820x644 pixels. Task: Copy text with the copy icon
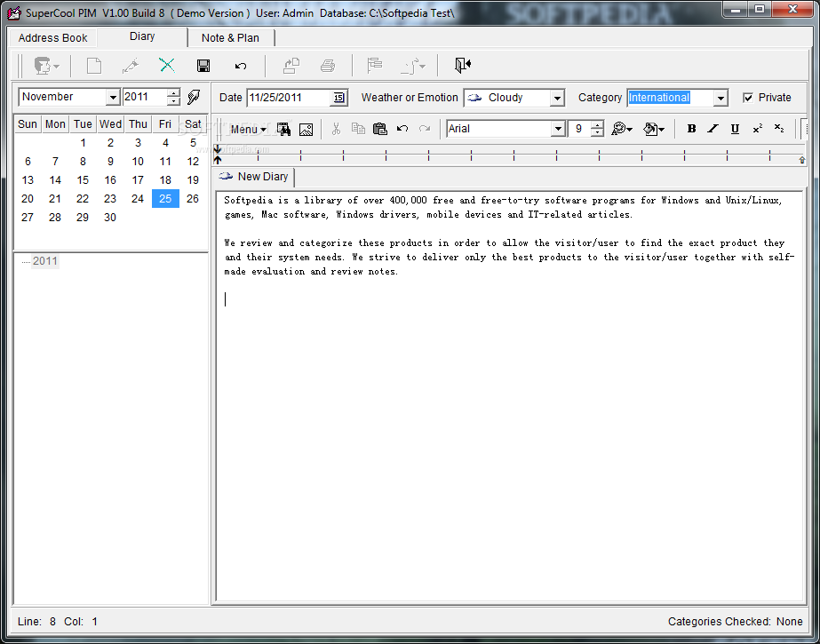point(358,129)
